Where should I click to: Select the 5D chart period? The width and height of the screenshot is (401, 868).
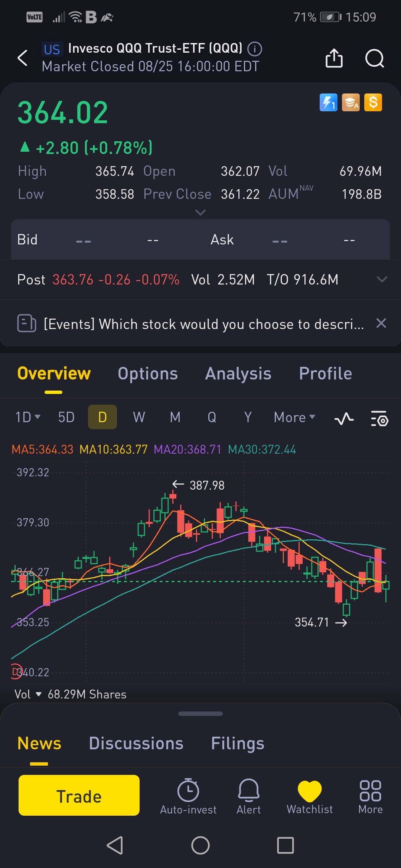[66, 417]
